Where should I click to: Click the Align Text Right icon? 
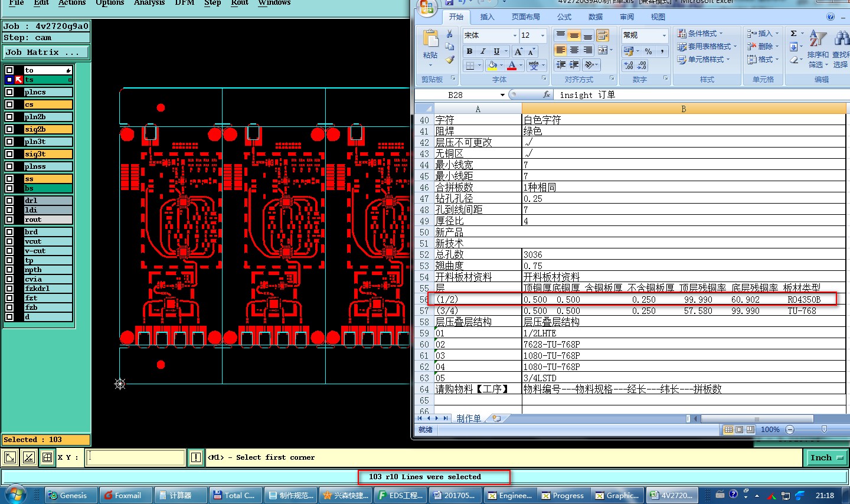(x=587, y=50)
